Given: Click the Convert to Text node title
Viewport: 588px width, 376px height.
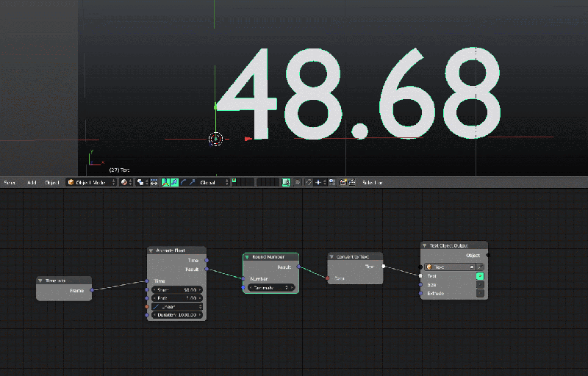Looking at the screenshot, I should pyautogui.click(x=353, y=256).
